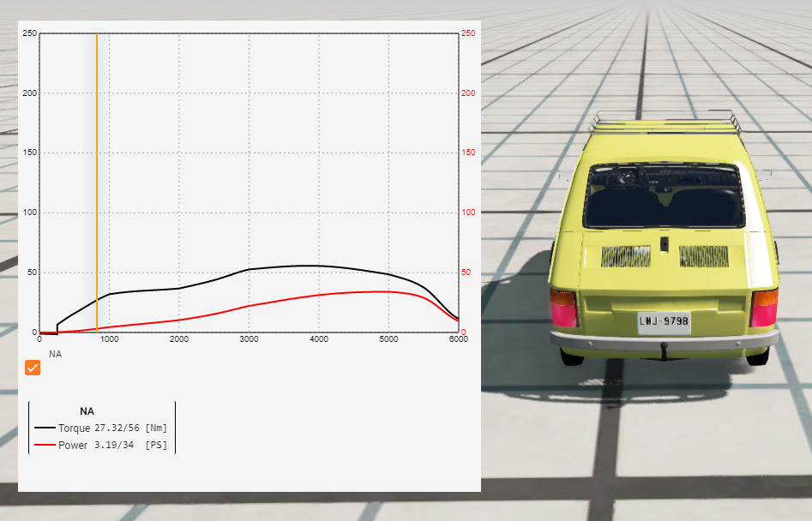Click the red 250 label on power axis
This screenshot has height=521, width=812.
point(468,33)
